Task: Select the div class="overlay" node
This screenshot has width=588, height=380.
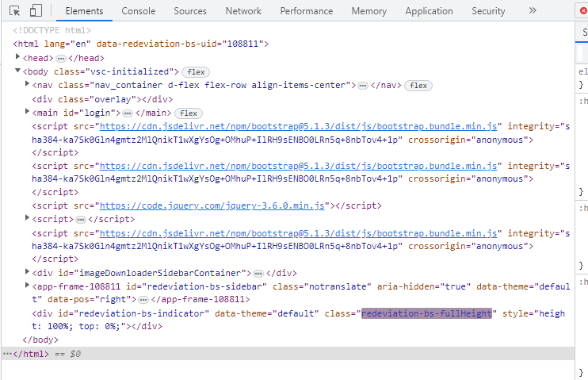Action: pos(102,99)
